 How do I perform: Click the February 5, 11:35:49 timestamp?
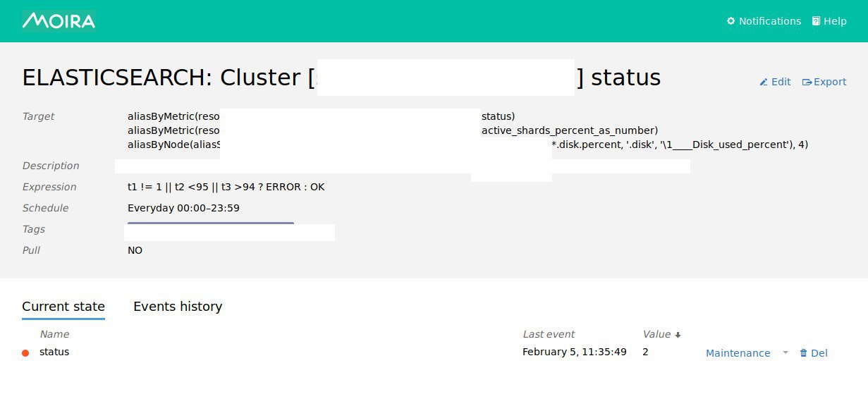click(x=575, y=352)
